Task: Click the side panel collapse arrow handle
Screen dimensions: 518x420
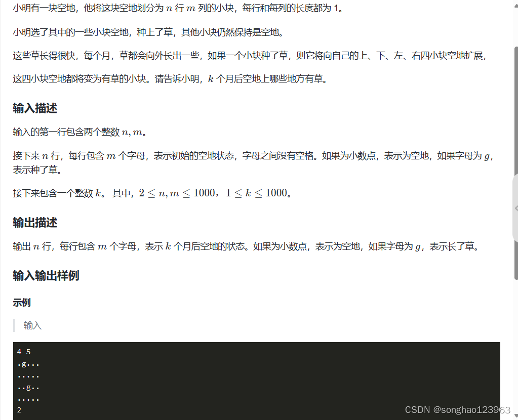Action: point(515,208)
